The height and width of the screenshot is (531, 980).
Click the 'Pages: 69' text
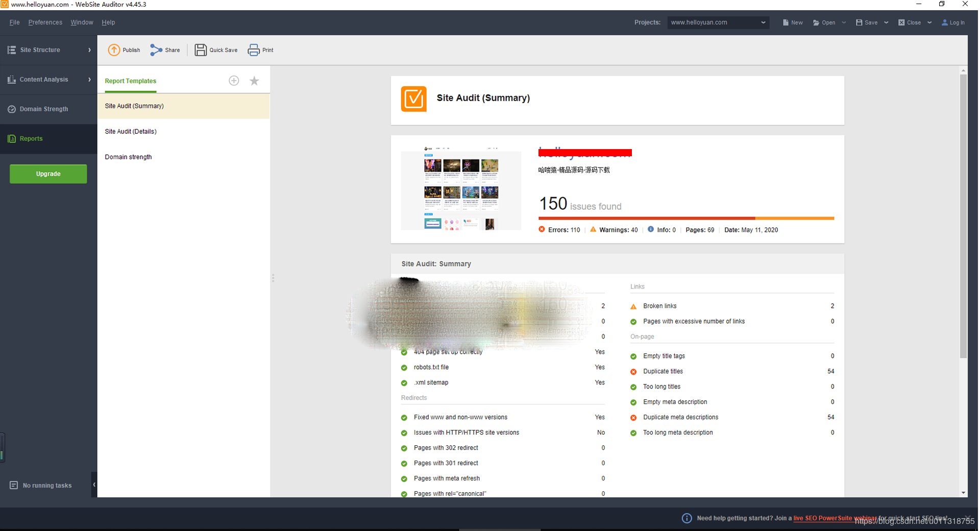pos(700,230)
